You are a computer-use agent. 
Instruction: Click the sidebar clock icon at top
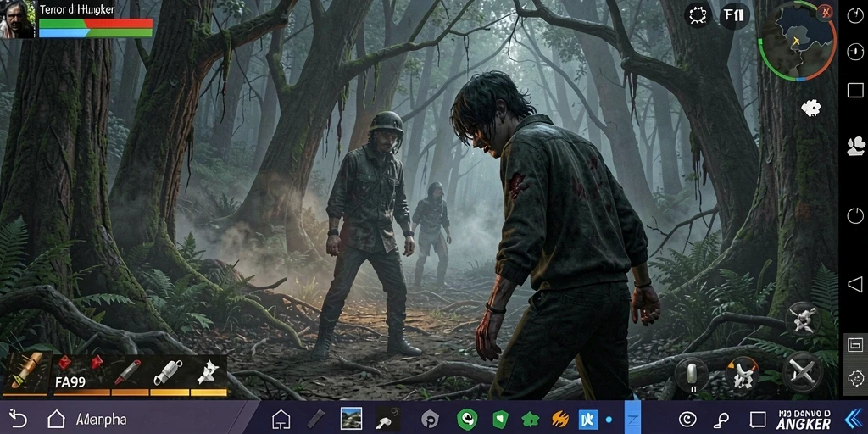855,15
